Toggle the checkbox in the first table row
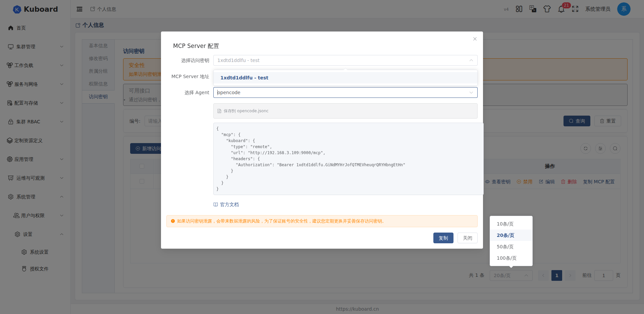 pyautogui.click(x=142, y=181)
